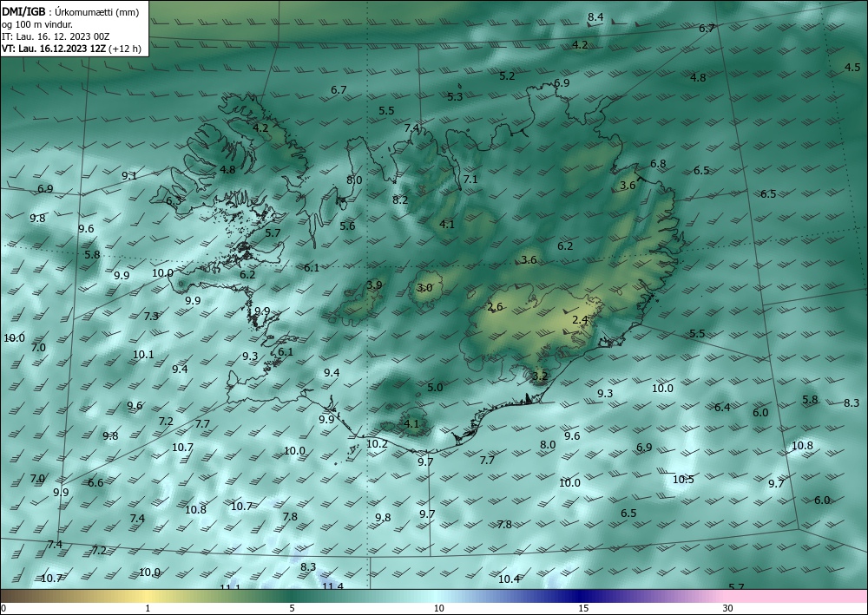The width and height of the screenshot is (868, 615).
Task: Click the 10.1 value label
Action: (x=143, y=355)
